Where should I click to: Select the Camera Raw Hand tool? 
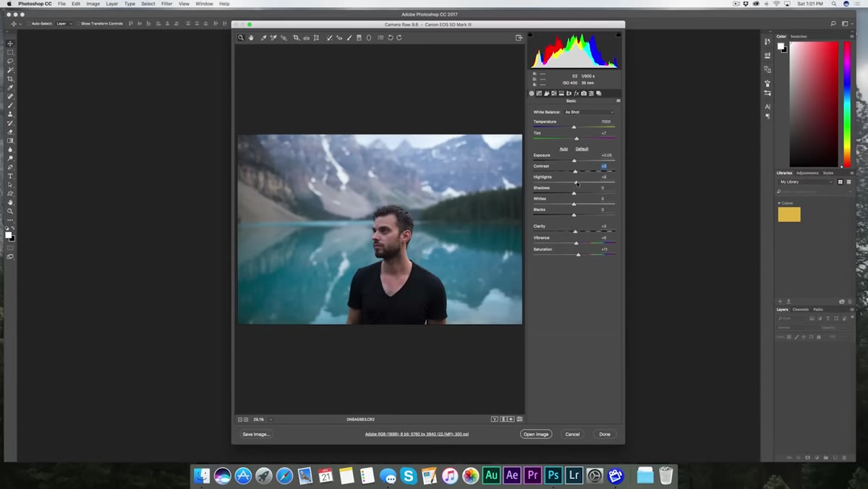pos(250,38)
